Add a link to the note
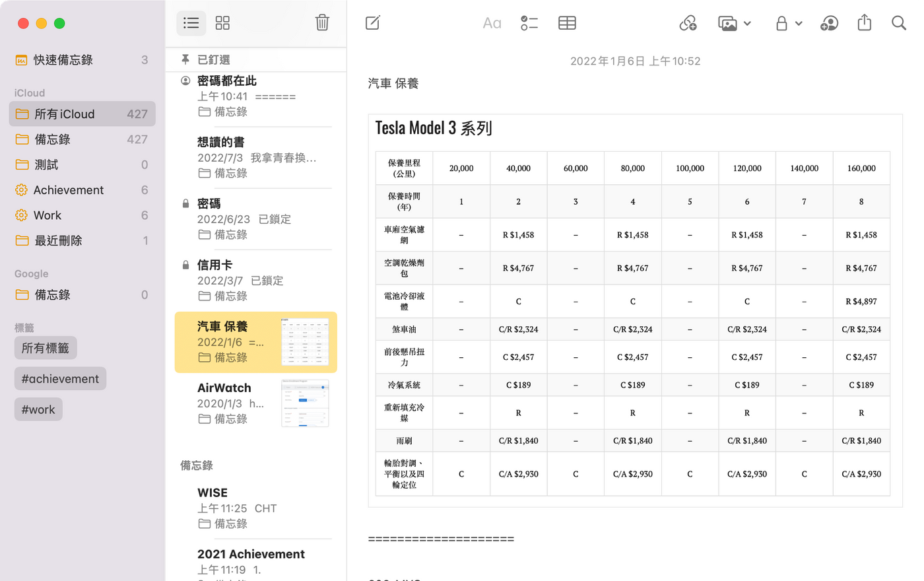924x581 pixels. [x=688, y=23]
